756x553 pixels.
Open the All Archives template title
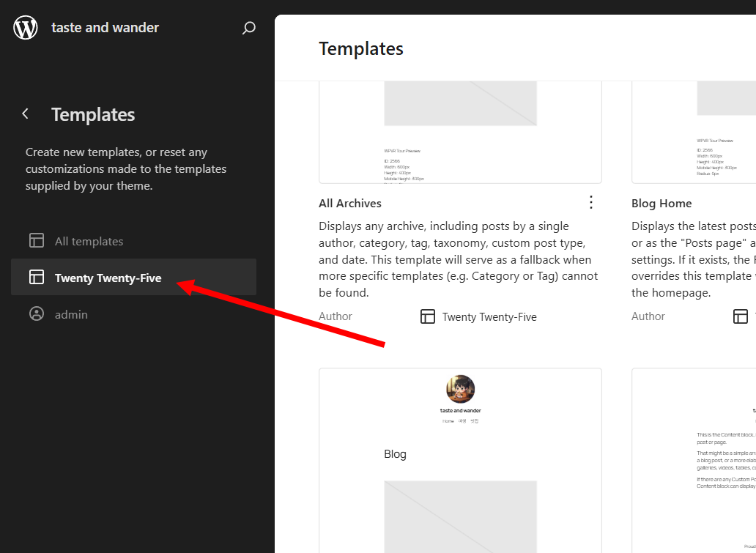[350, 204]
